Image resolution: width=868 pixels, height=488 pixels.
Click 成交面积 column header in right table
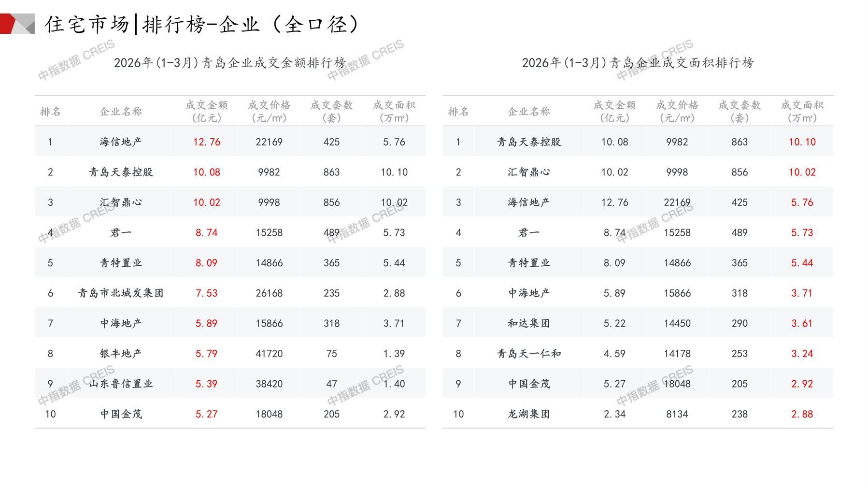[802, 112]
